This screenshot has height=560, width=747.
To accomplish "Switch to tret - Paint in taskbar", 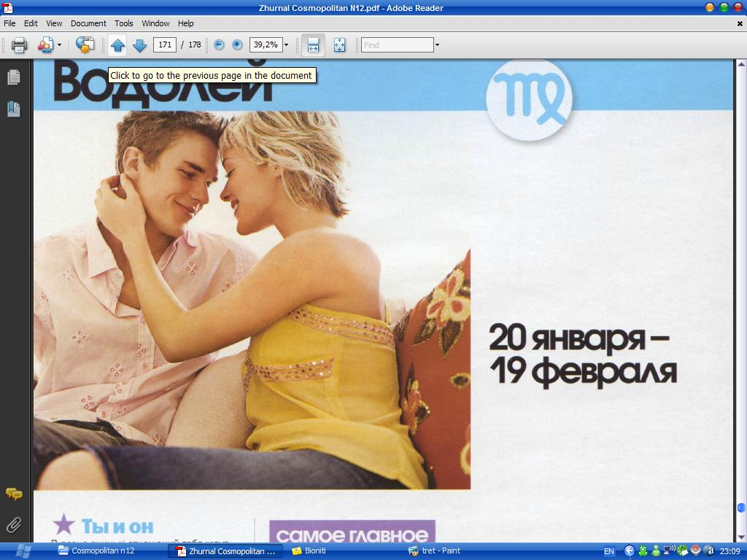I will 435,551.
